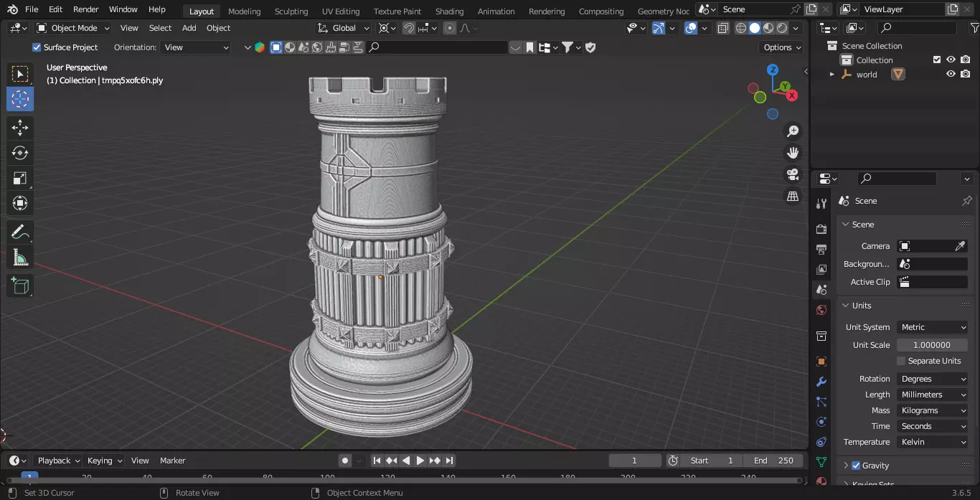The width and height of the screenshot is (980, 500).
Task: Open the viewport Add menu
Action: 189,28
